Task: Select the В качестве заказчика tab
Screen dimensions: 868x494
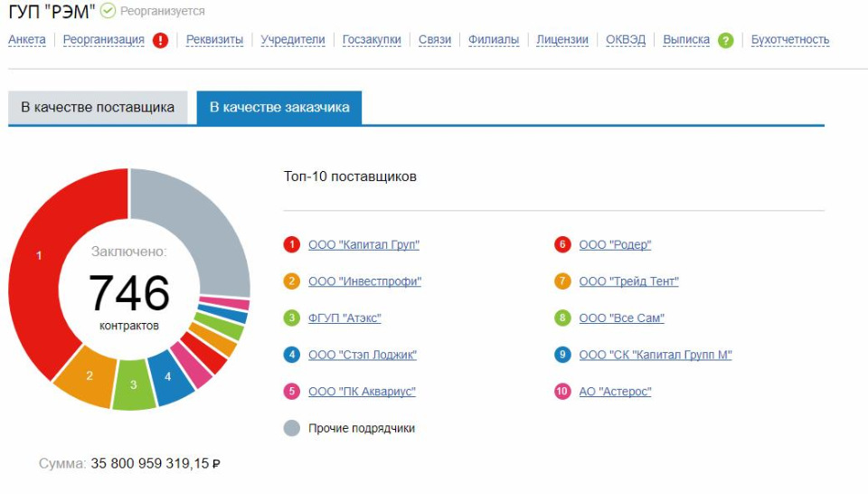Action: [279, 108]
